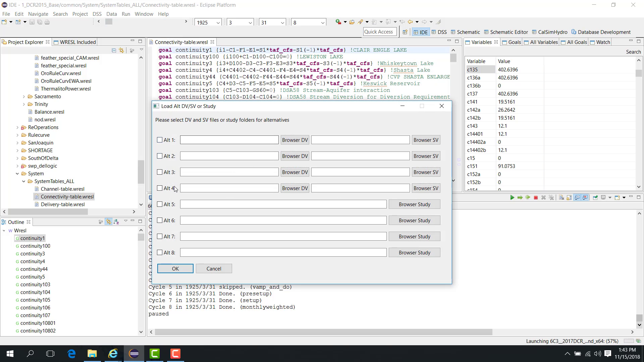Screen dimensions: 644x362
Task: Open the Navigate menu
Action: point(38,14)
